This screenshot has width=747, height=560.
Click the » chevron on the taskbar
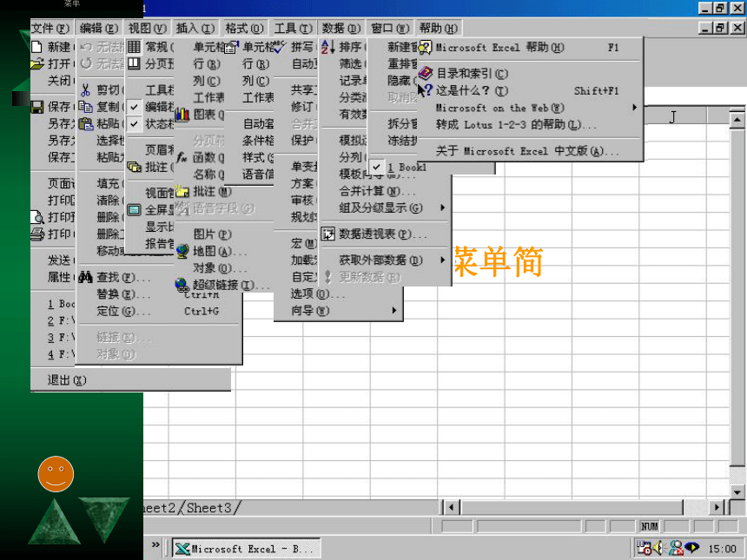(155, 544)
